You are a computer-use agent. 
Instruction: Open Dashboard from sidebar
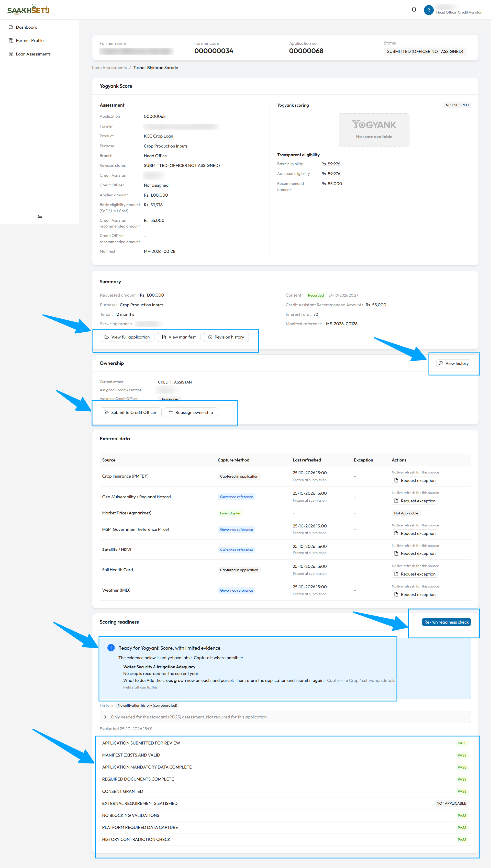(x=26, y=27)
